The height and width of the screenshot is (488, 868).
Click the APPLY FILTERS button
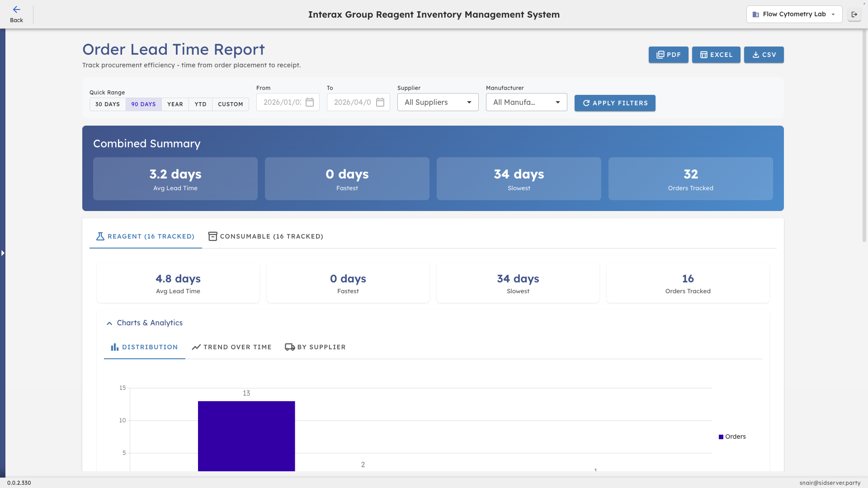(614, 103)
